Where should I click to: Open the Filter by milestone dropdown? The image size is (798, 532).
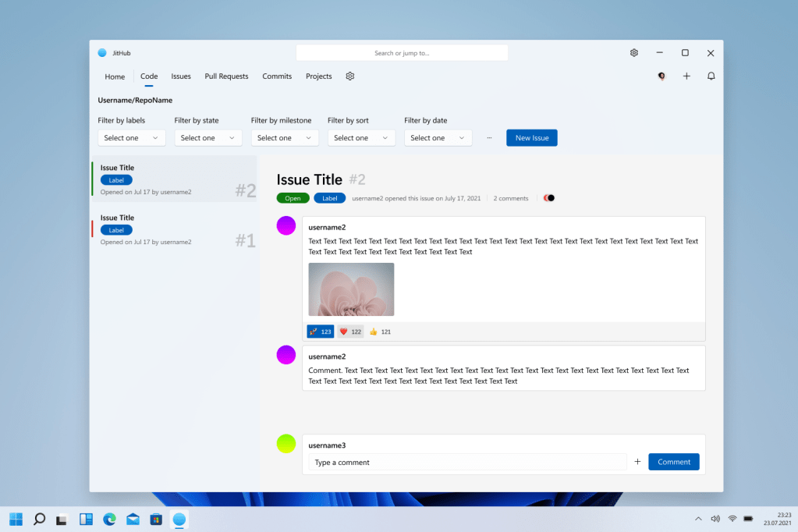tap(284, 138)
